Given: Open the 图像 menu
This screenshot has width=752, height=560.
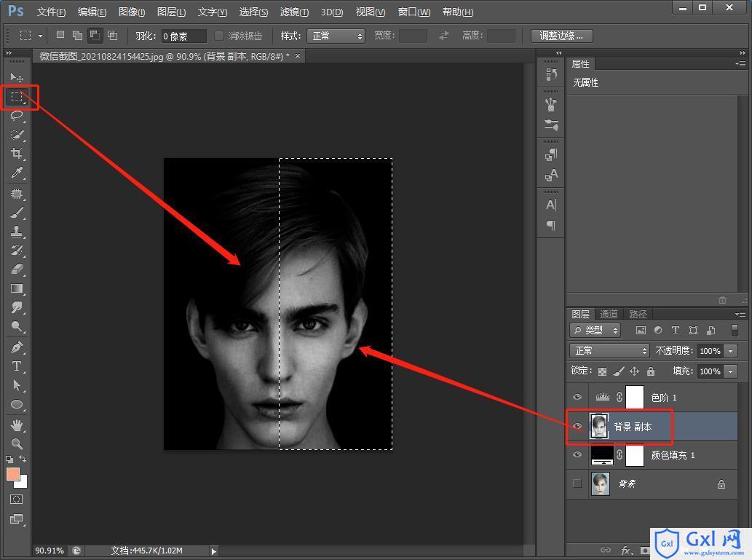Looking at the screenshot, I should pyautogui.click(x=132, y=12).
